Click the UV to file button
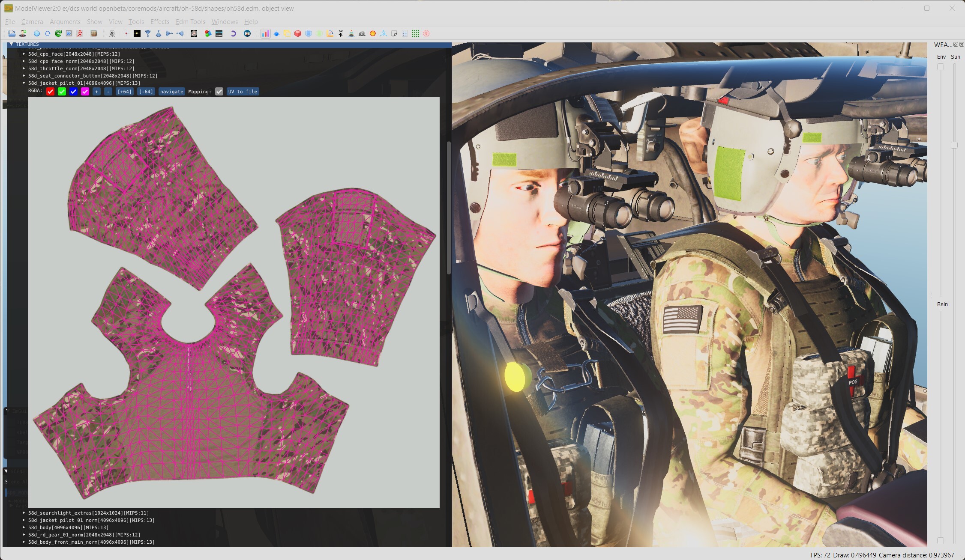The height and width of the screenshot is (560, 965). coord(243,92)
